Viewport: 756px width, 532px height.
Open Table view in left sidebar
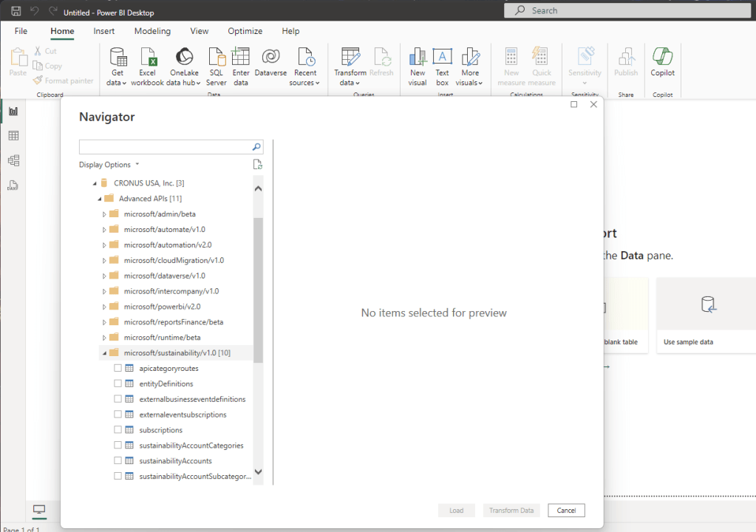[13, 136]
